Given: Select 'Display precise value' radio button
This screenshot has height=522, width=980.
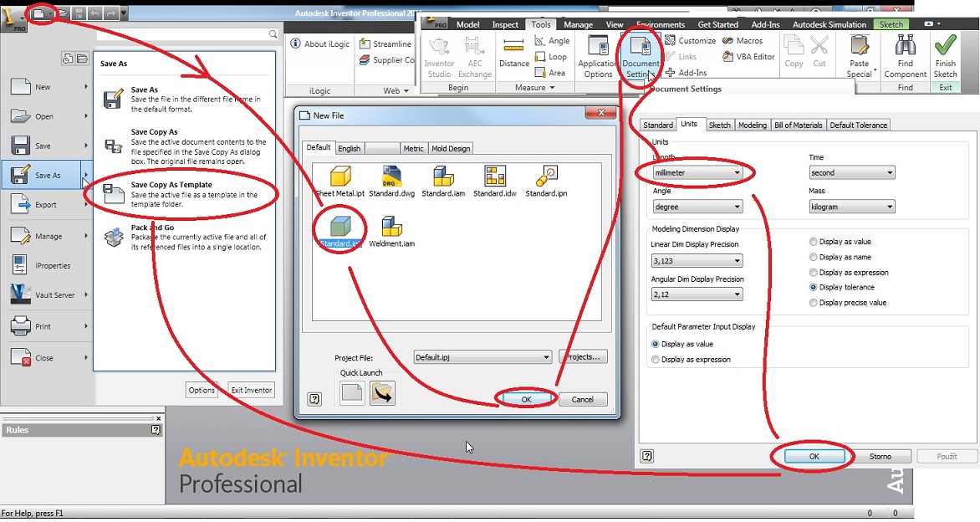Looking at the screenshot, I should coord(813,303).
